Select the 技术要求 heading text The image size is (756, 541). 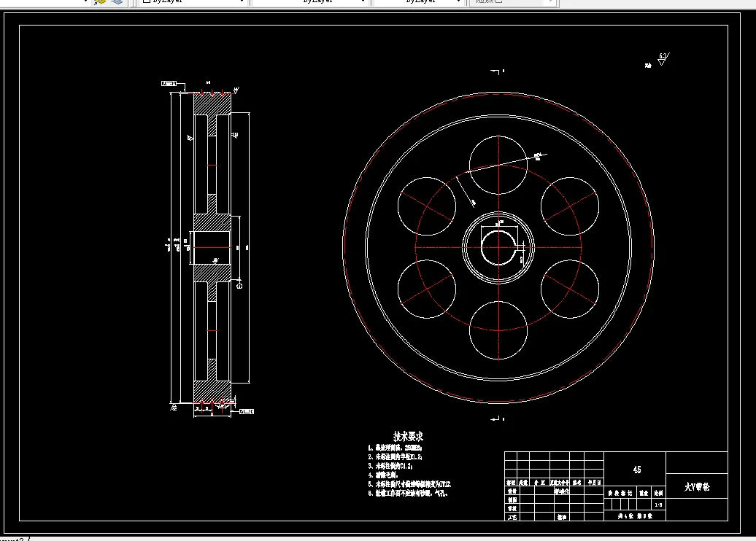[x=408, y=437]
